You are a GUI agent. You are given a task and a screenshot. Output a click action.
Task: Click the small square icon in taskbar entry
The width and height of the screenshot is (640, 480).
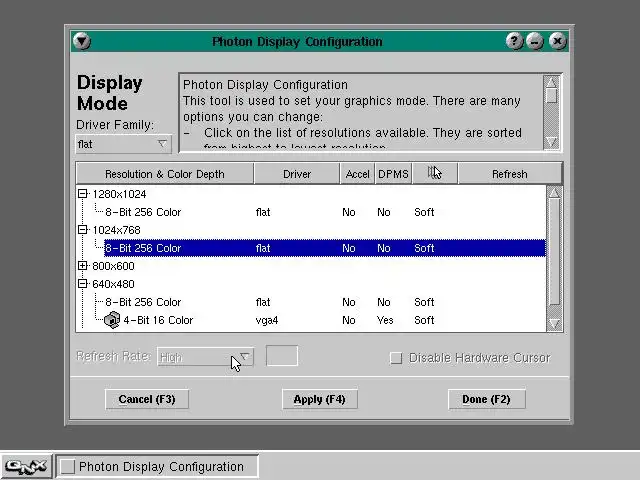[x=67, y=467]
